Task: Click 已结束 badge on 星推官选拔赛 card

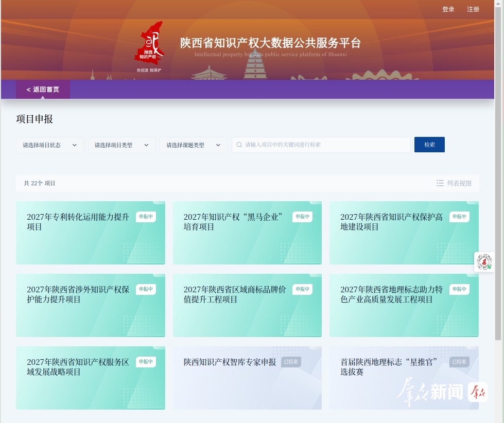Action: (459, 362)
